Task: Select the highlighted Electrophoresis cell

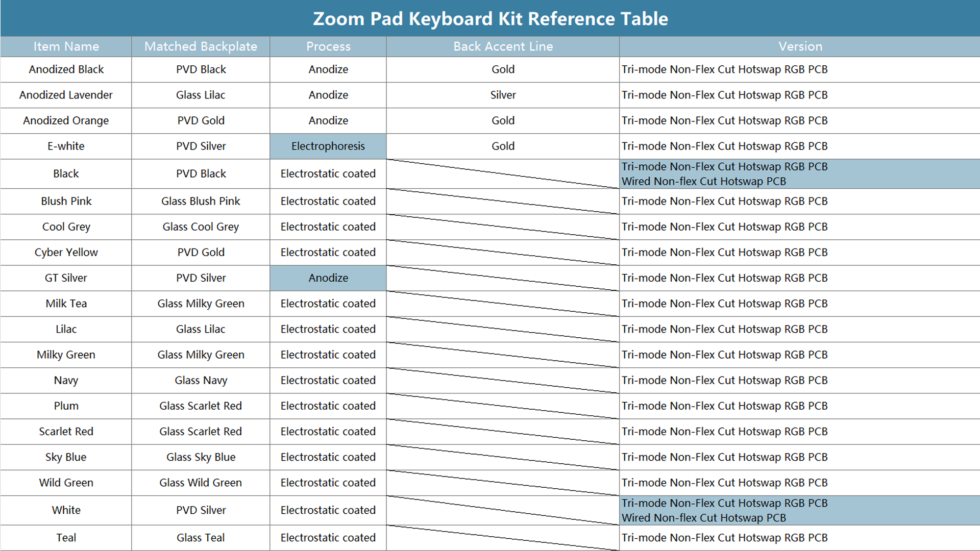Action: [328, 146]
